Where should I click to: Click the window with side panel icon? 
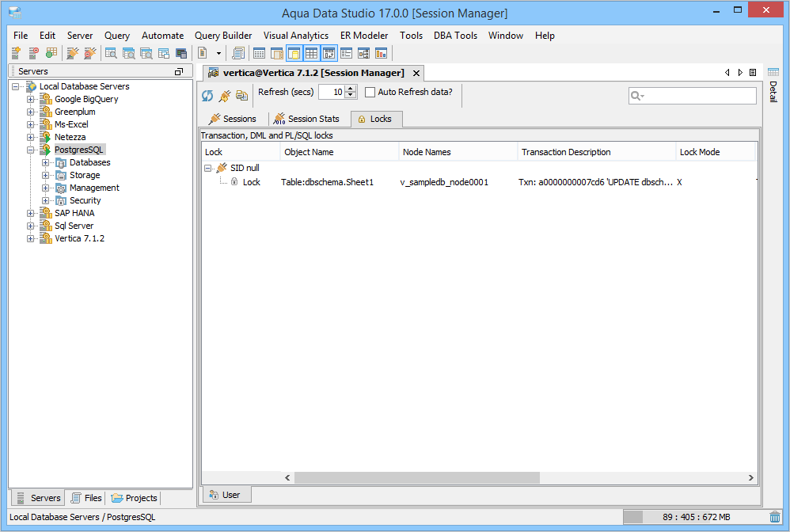pos(276,53)
